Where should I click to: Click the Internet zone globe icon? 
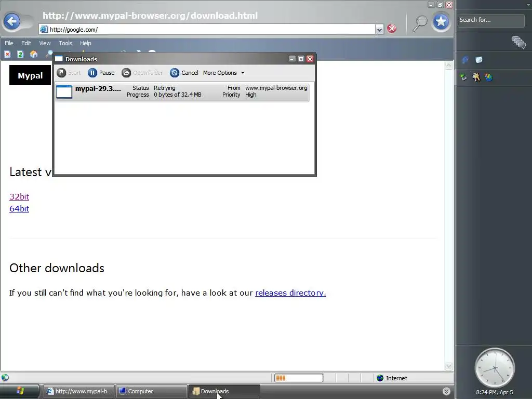coord(380,378)
